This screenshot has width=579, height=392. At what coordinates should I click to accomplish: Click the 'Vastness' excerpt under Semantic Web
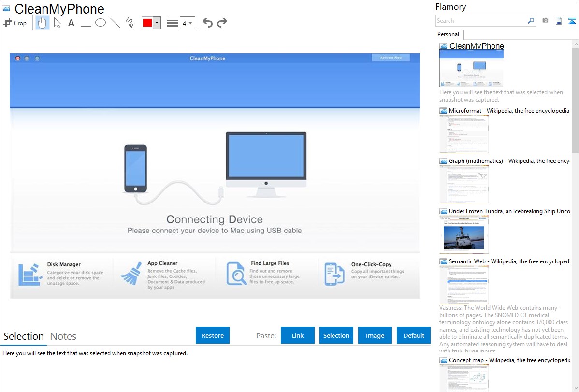pyautogui.click(x=504, y=329)
